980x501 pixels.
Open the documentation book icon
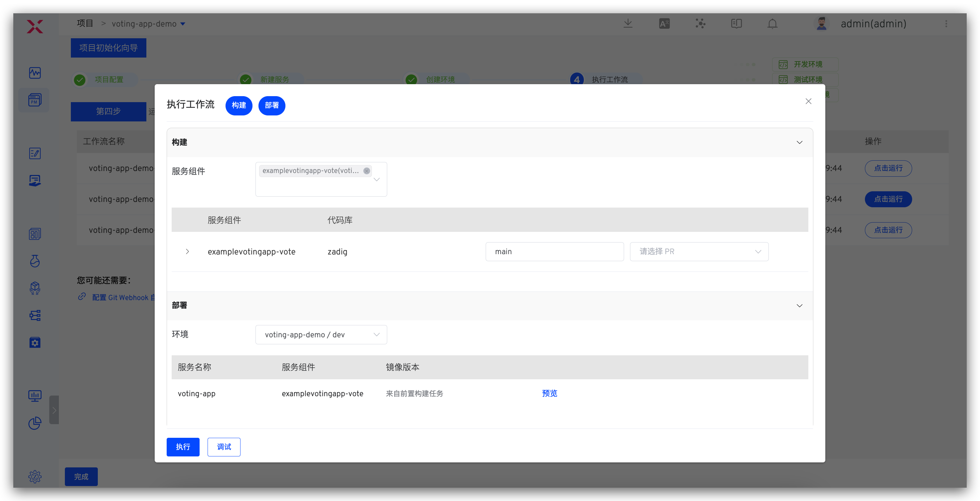736,24
